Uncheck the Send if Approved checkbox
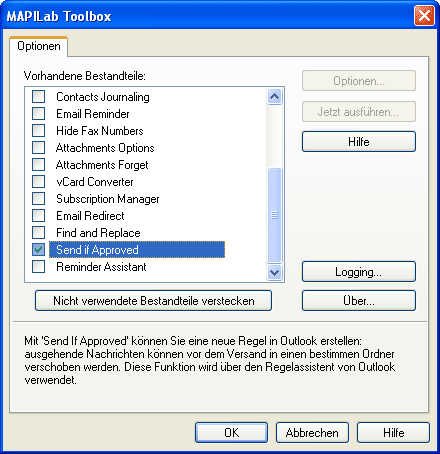 click(39, 250)
